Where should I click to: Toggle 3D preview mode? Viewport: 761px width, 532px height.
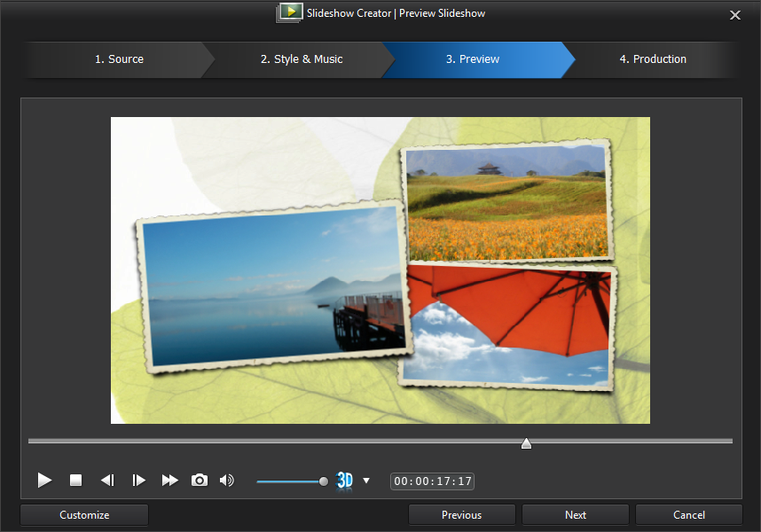tap(344, 481)
